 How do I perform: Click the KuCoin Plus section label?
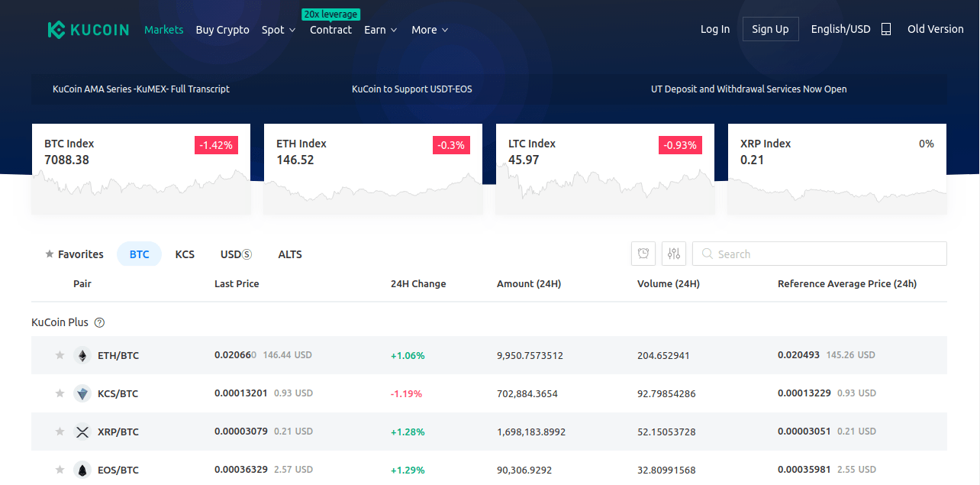click(x=60, y=322)
